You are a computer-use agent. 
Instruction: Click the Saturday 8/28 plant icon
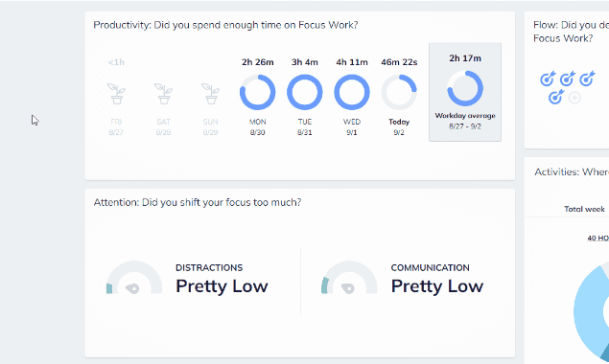point(163,94)
